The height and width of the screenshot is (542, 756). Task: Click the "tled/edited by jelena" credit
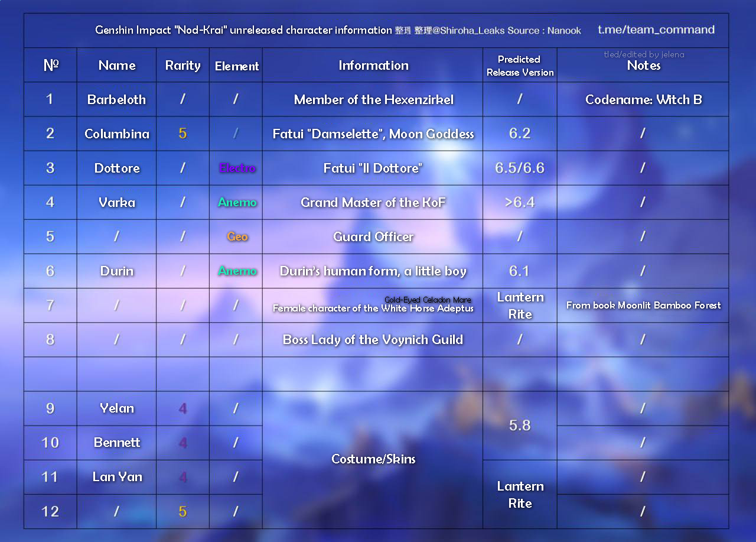[644, 54]
